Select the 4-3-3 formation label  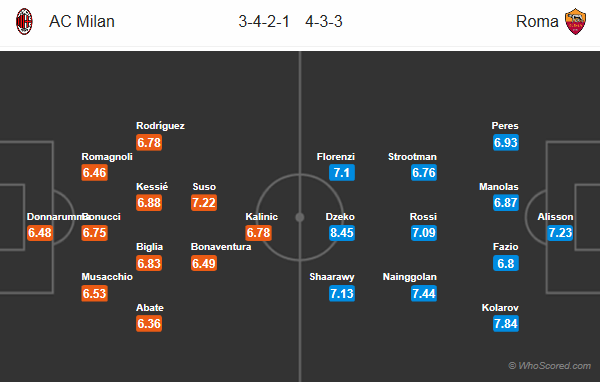324,21
